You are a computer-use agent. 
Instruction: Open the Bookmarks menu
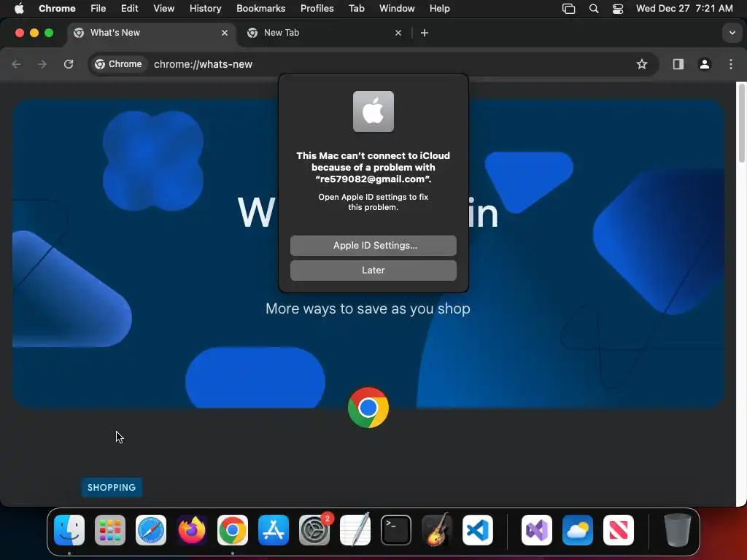[260, 9]
